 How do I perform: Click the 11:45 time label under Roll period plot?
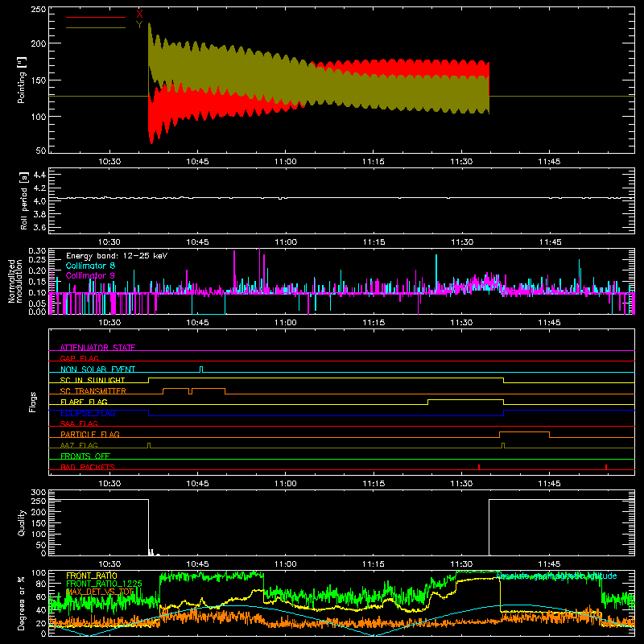pos(550,242)
